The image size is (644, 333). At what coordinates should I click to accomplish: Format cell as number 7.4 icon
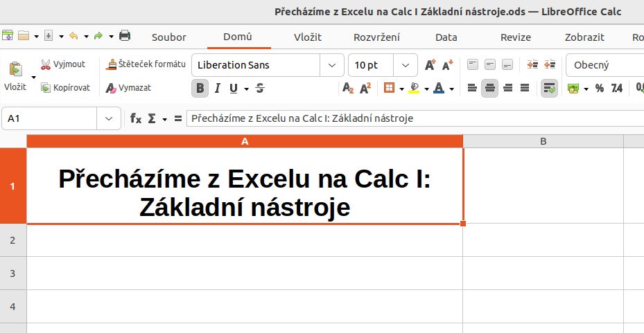(616, 88)
